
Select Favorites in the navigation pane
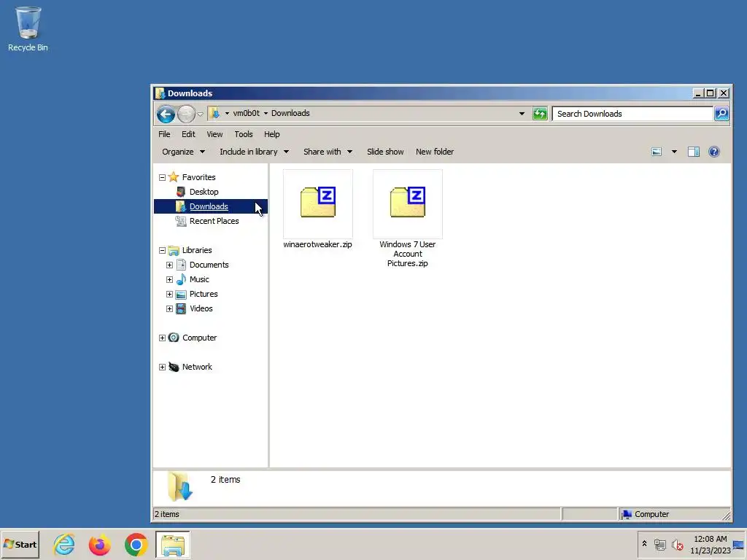pos(198,177)
